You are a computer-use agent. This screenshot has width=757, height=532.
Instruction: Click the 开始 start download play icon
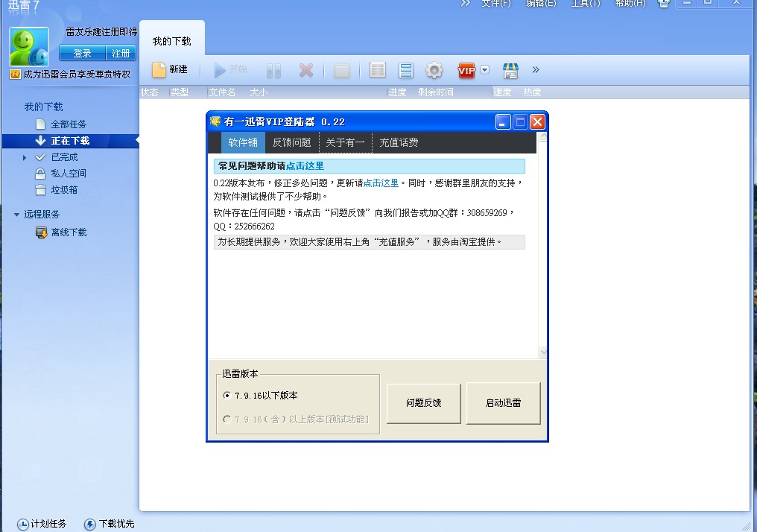coord(220,70)
